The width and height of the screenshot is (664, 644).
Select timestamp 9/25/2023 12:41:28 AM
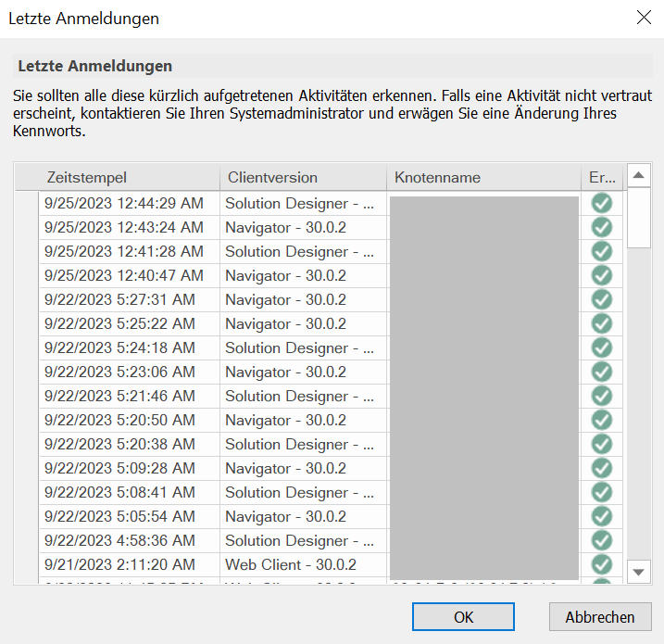click(130, 251)
